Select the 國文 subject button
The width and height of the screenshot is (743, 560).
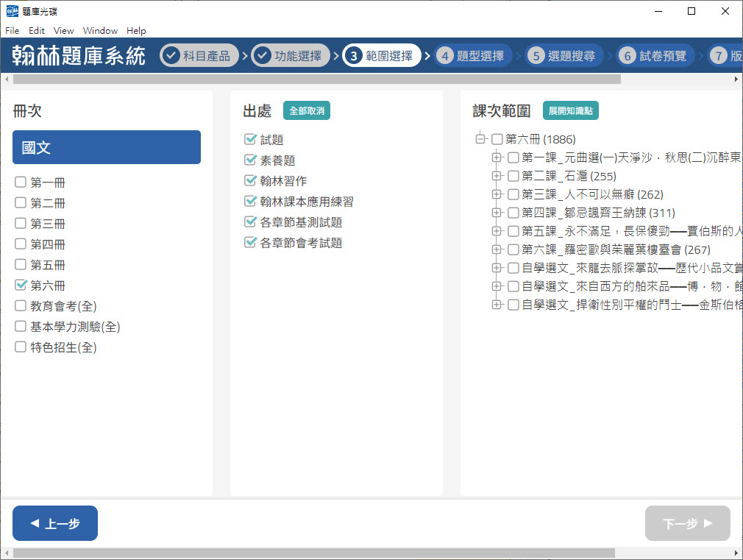click(107, 147)
